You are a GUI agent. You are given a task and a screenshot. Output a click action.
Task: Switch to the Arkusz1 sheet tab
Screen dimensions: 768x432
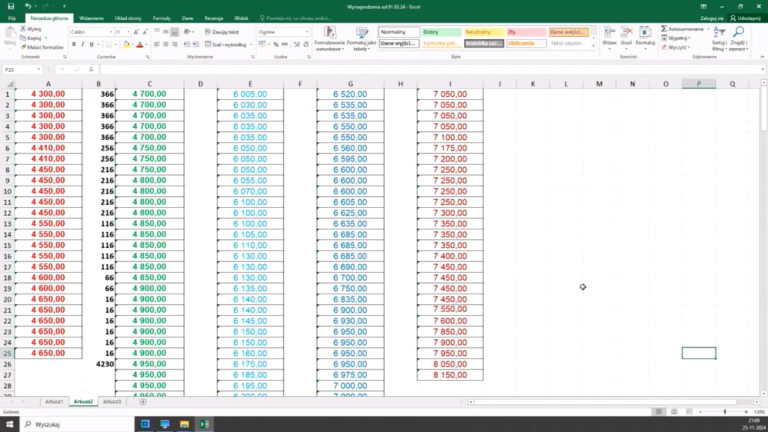tap(55, 401)
